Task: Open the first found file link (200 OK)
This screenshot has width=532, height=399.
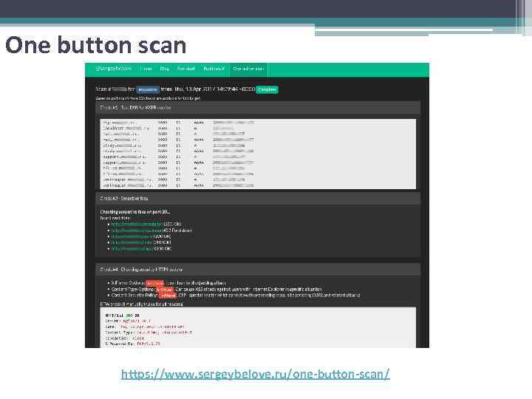Action: coord(137,224)
